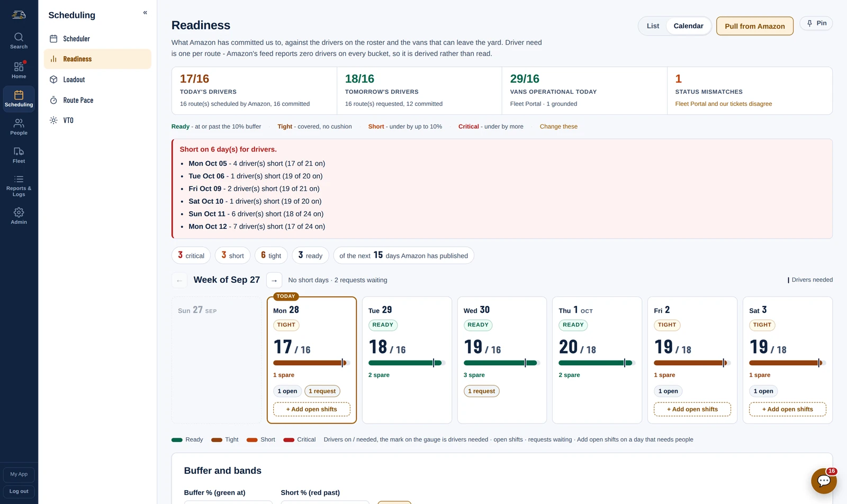Open the Scheduler page
The height and width of the screenshot is (504, 847).
(97, 39)
